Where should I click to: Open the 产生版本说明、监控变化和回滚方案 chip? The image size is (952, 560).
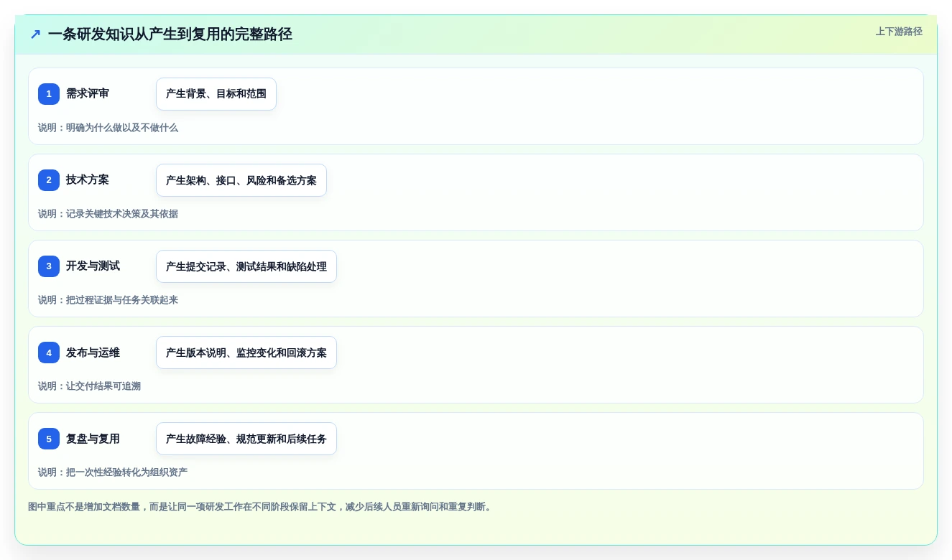pyautogui.click(x=246, y=353)
